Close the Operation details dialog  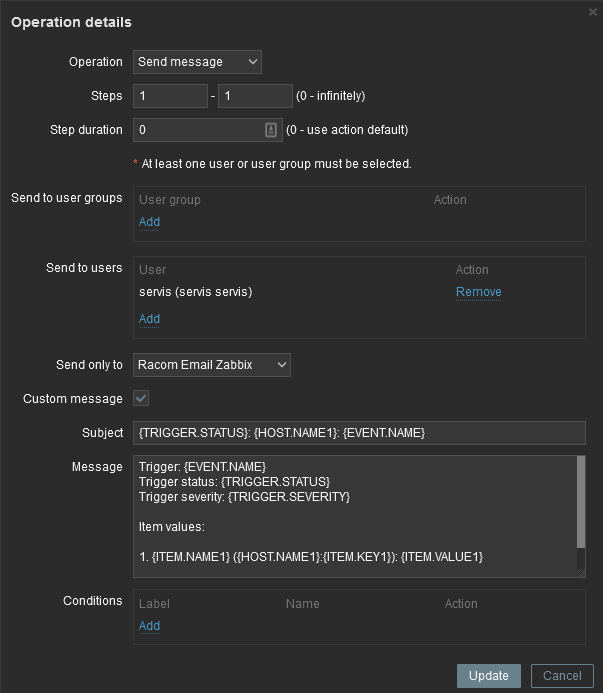tap(594, 11)
